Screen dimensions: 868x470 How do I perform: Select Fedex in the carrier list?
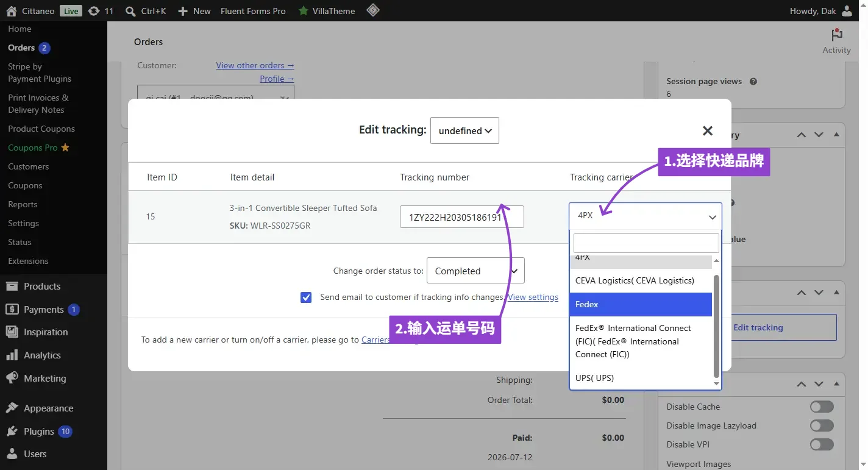(641, 304)
